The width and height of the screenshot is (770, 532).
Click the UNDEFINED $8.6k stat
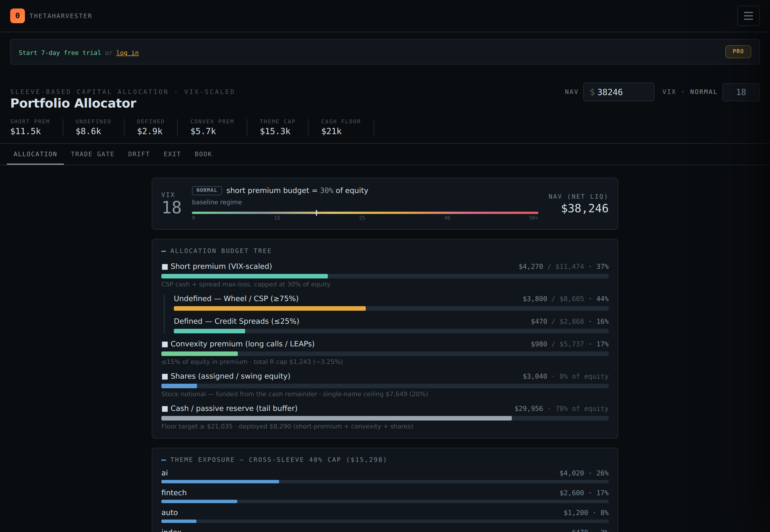pos(93,127)
